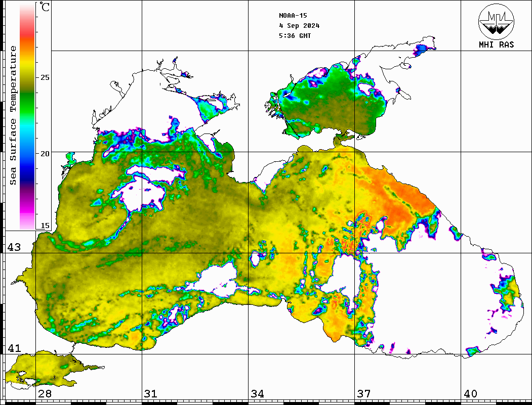Screen dimensions: 532x405
Task: Click the 25 value on the temperature scale
Action: click(45, 77)
